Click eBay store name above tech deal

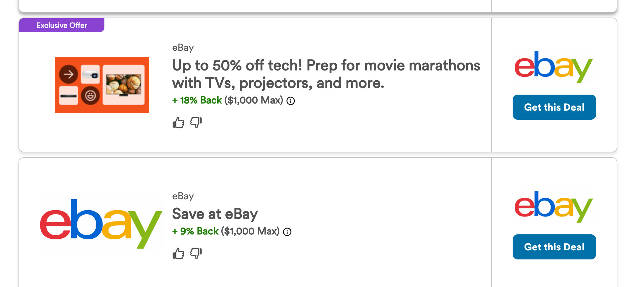183,48
